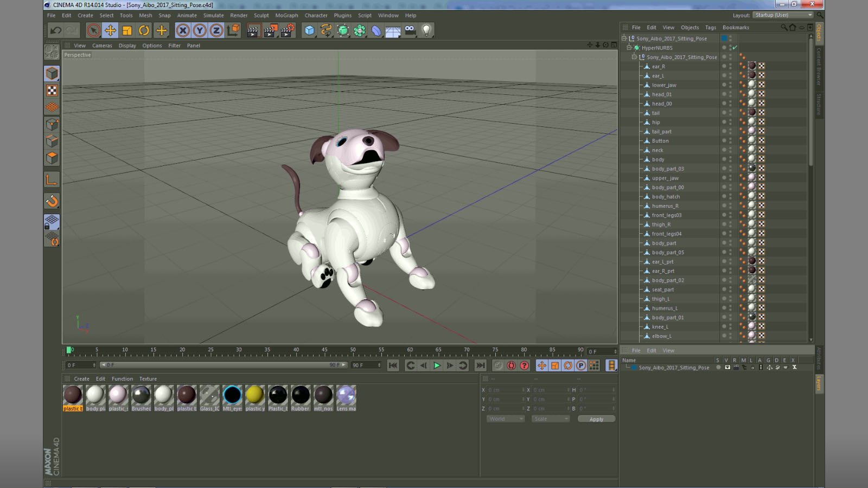Screen dimensions: 868x488
Task: Switch to Model mode cube icon
Action: point(52,73)
